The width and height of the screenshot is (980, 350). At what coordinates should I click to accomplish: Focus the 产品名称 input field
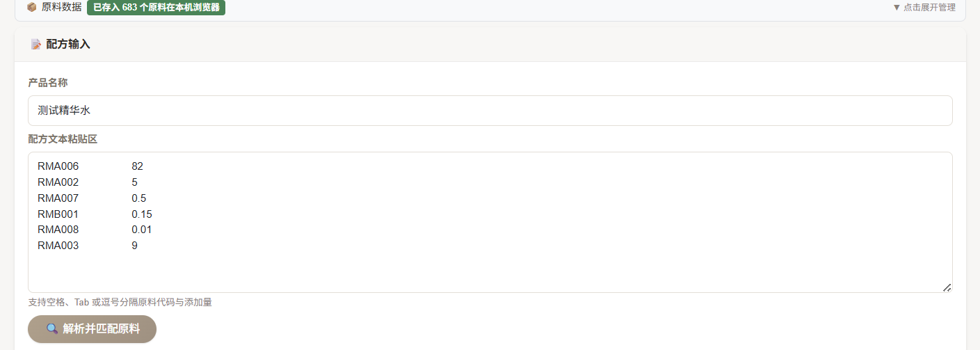[490, 111]
